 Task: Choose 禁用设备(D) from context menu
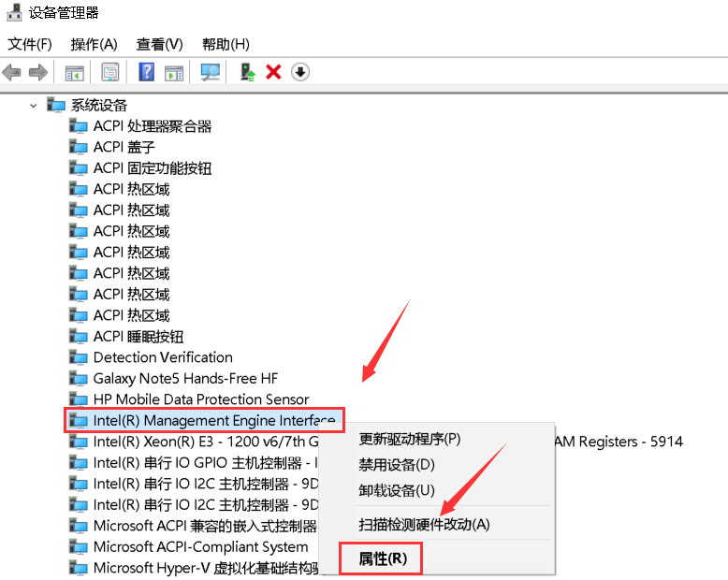(x=396, y=464)
